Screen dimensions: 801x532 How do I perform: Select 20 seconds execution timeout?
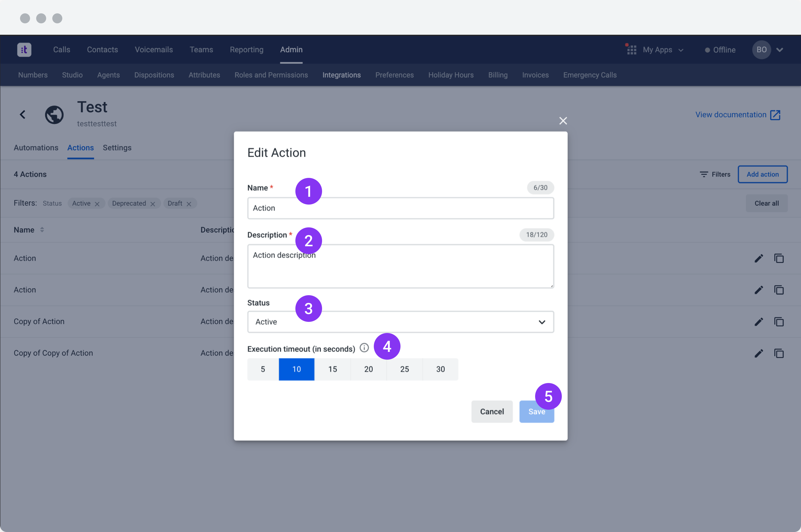368,369
